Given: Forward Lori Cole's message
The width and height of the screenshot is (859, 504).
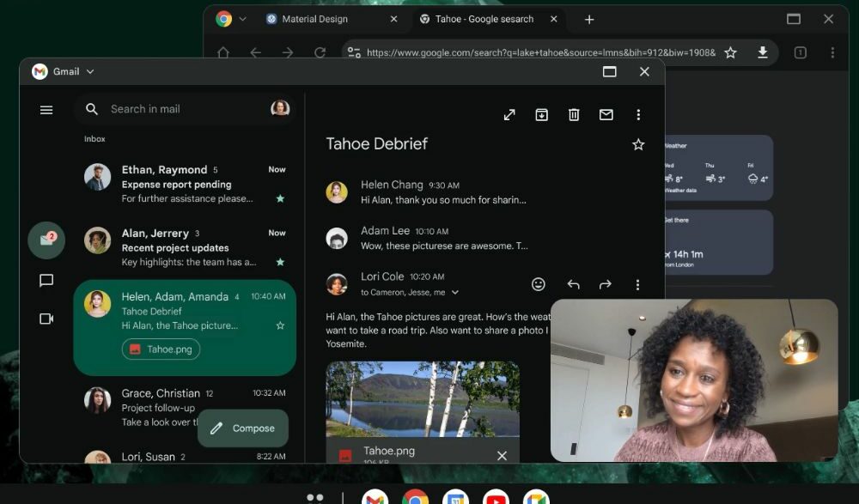Looking at the screenshot, I should point(605,284).
